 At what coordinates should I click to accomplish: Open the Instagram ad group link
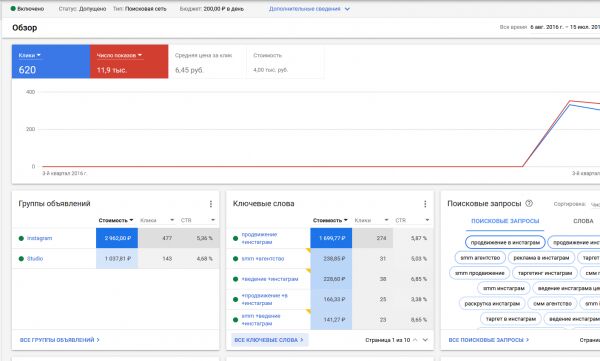[x=39, y=238]
